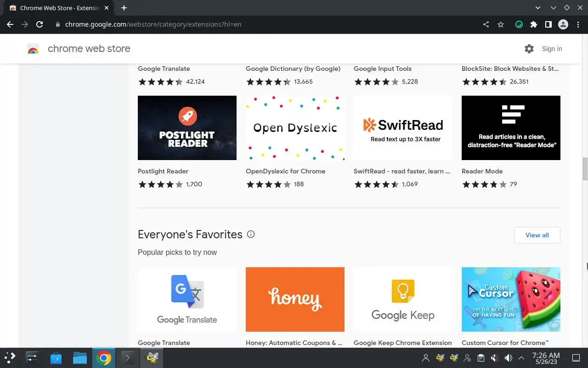This screenshot has width=588, height=368.
Task: Click Honey: Automatic Coupons title
Action: coord(294,343)
